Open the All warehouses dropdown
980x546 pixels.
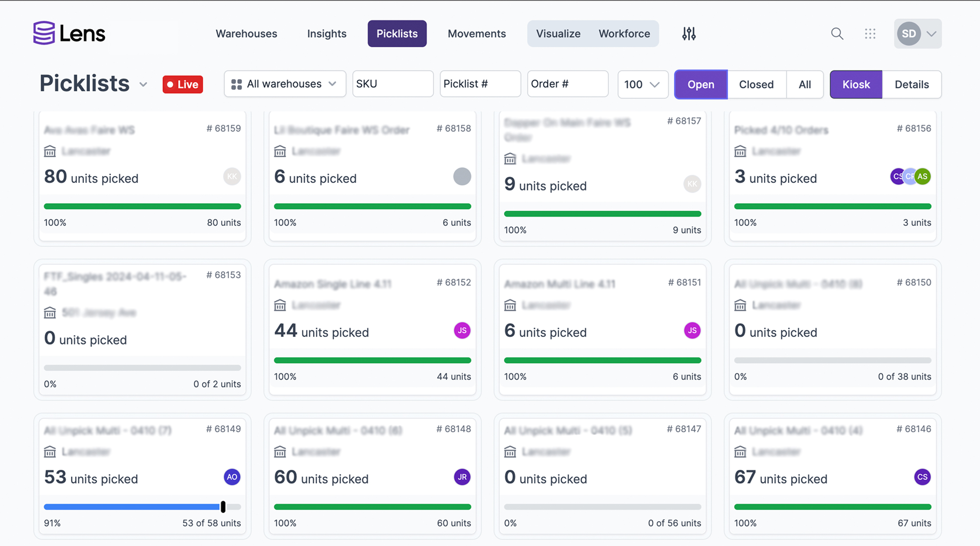pos(285,84)
